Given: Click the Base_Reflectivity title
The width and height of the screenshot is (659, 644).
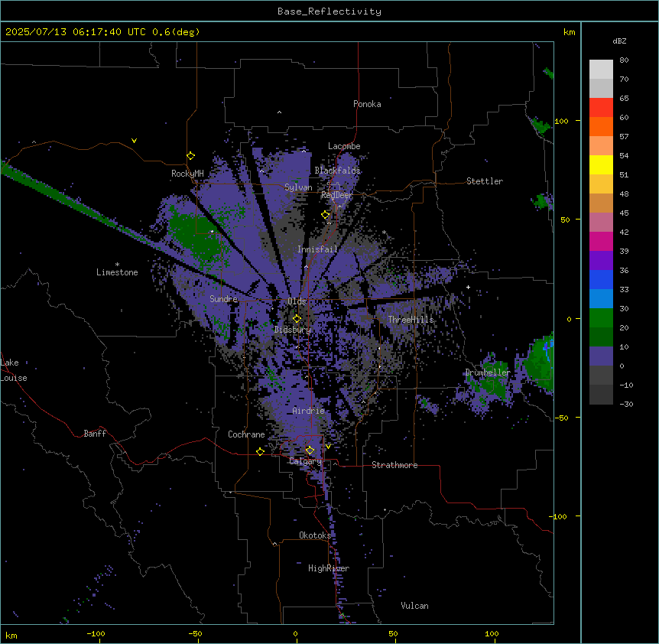Looking at the screenshot, I should pos(329,11).
